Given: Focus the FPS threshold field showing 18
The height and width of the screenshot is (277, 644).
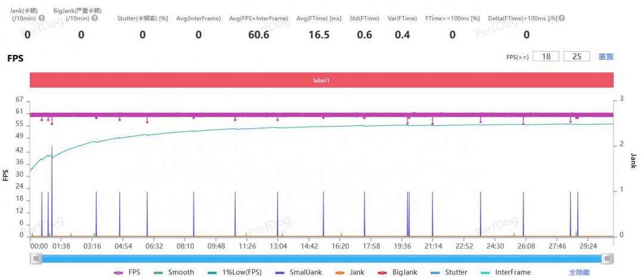Looking at the screenshot, I should click(546, 57).
